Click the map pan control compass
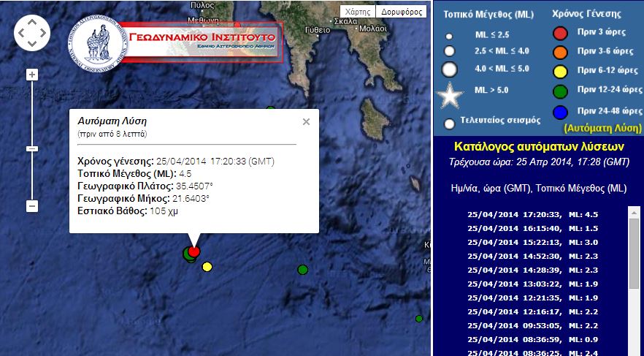Viewport: 644px width, 356px height. coord(32,32)
